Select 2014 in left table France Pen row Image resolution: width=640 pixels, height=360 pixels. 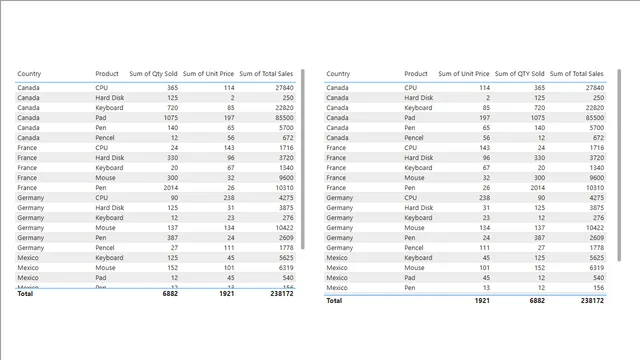[171, 188]
